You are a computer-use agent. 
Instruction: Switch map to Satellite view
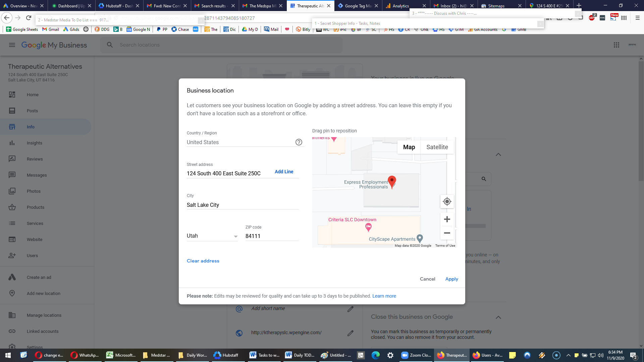437,147
